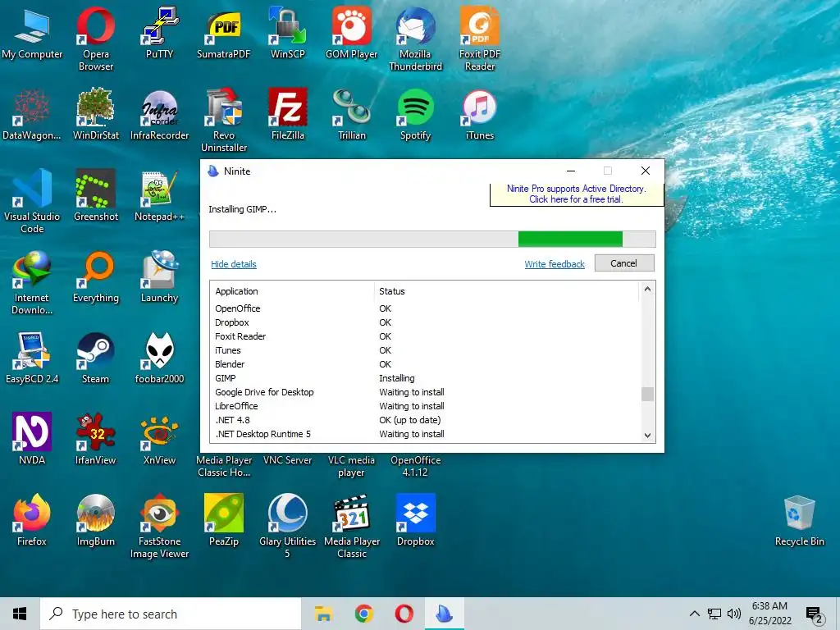Click the Mozilla Thunderbird desktop shortcut
Screen dimensions: 840x630
(415, 39)
